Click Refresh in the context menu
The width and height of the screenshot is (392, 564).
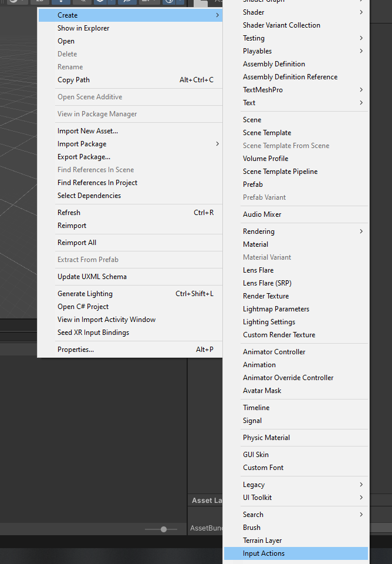pos(69,213)
